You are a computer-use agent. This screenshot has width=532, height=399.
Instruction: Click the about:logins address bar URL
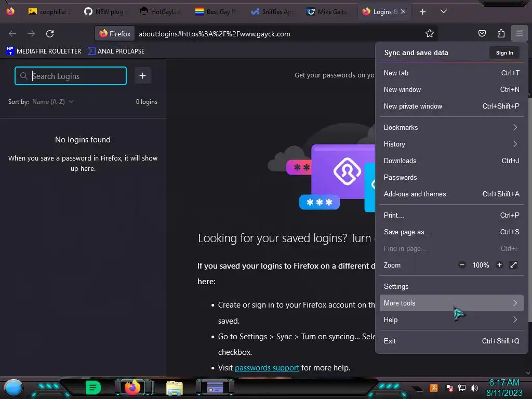point(214,34)
